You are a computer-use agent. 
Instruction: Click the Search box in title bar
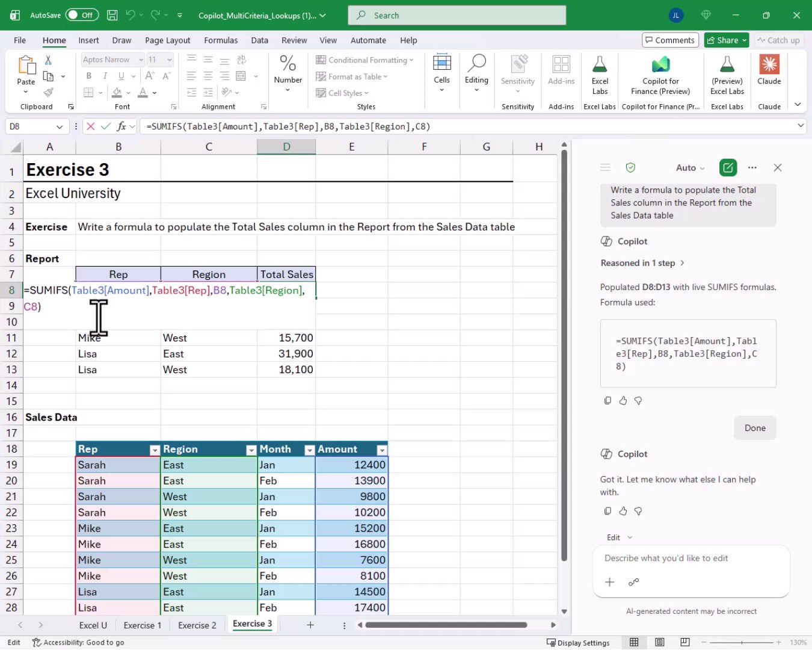click(x=457, y=15)
